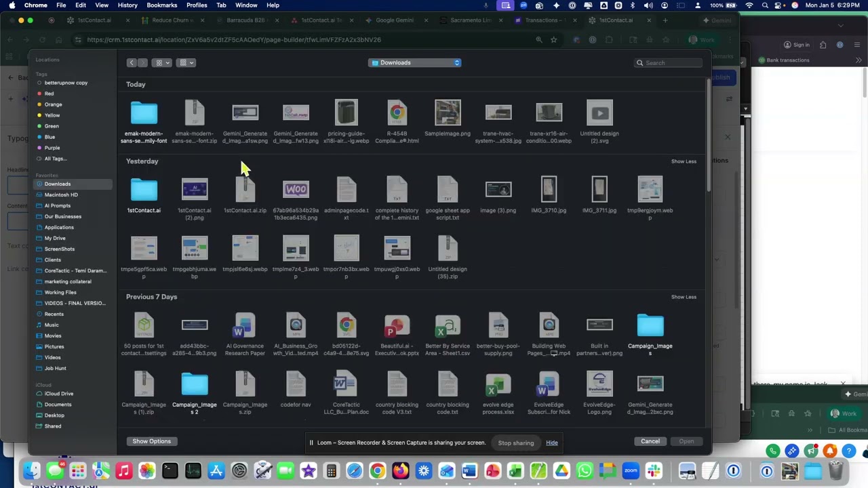The height and width of the screenshot is (488, 868).
Task: Open Applications in the sidebar
Action: pos(59,227)
